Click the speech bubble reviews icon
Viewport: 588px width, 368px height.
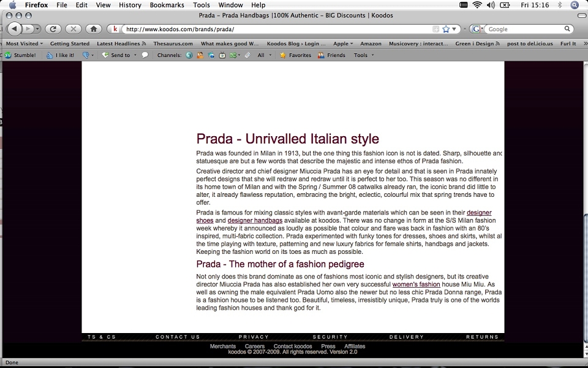click(145, 55)
